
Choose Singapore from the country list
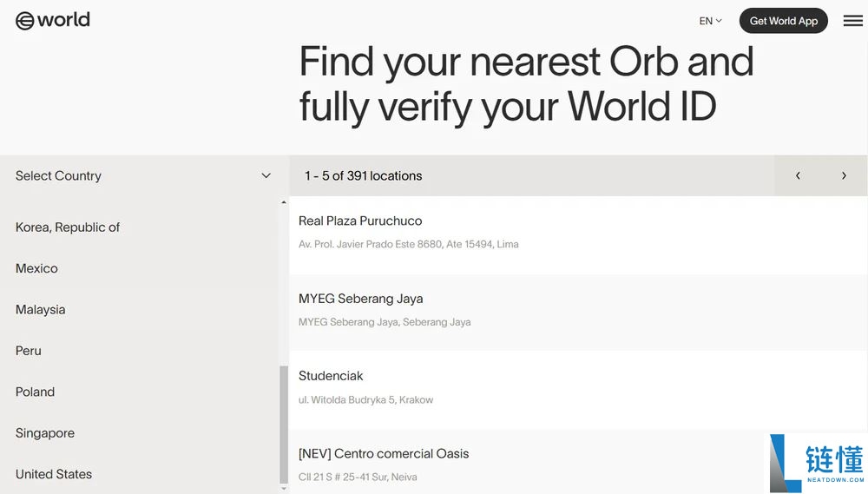point(45,433)
